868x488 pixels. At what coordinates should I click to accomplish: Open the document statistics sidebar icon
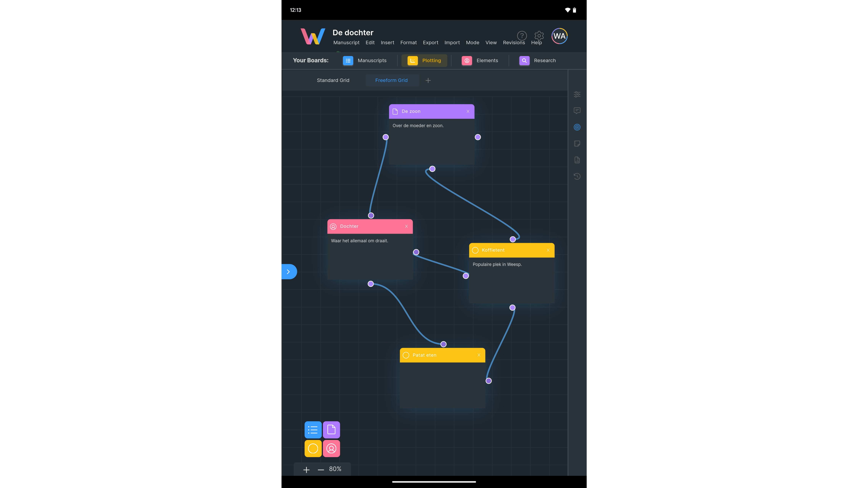tap(577, 160)
